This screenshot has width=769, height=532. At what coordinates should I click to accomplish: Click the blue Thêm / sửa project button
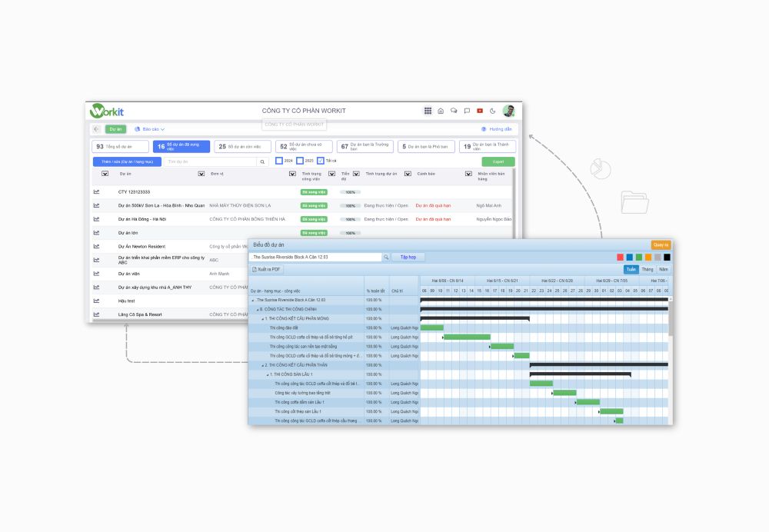point(127,161)
